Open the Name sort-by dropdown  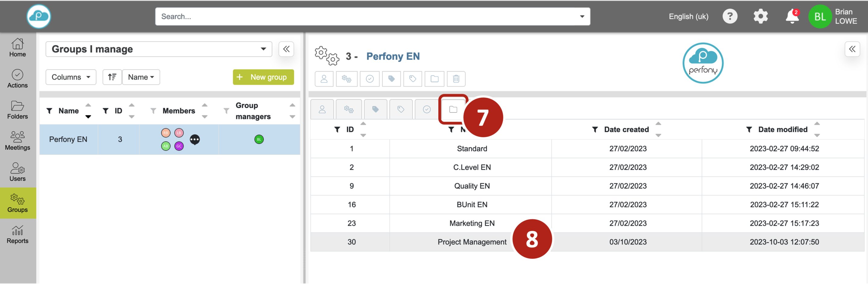(141, 77)
